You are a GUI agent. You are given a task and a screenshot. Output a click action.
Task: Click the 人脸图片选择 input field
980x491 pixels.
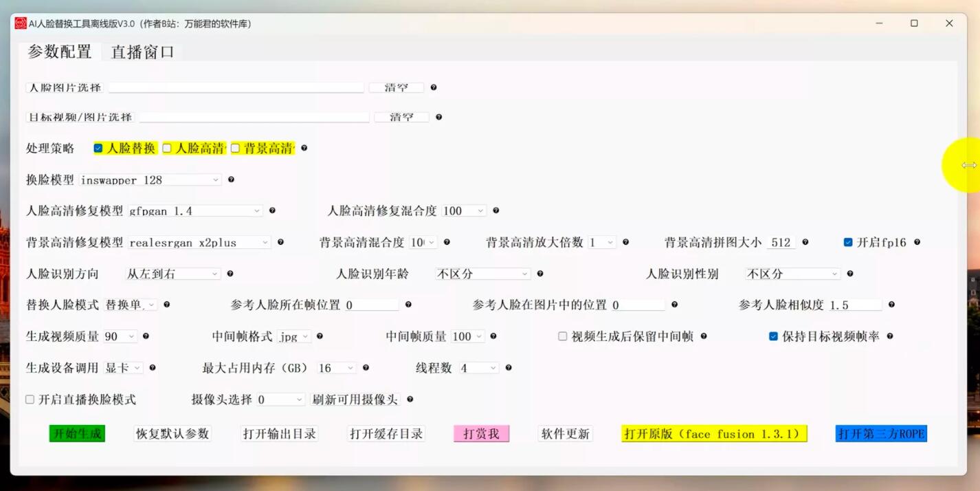click(236, 87)
